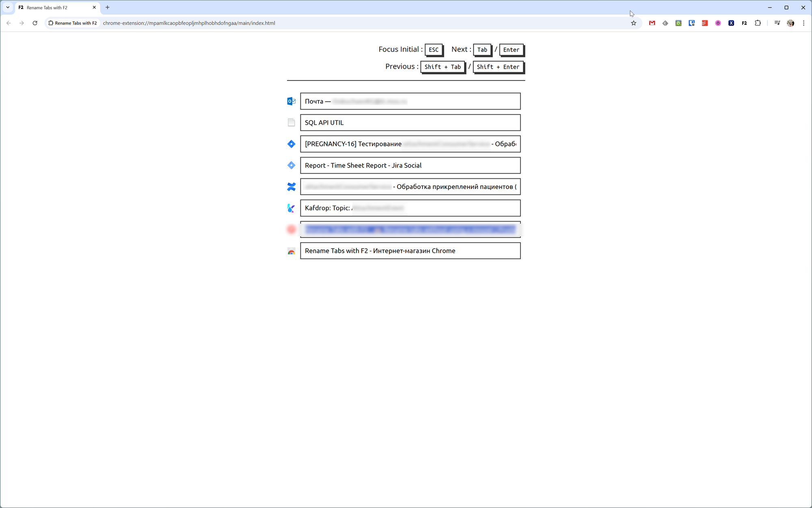The image size is (812, 508).
Task: Expand the tab search dropdown arrow
Action: 8,7
